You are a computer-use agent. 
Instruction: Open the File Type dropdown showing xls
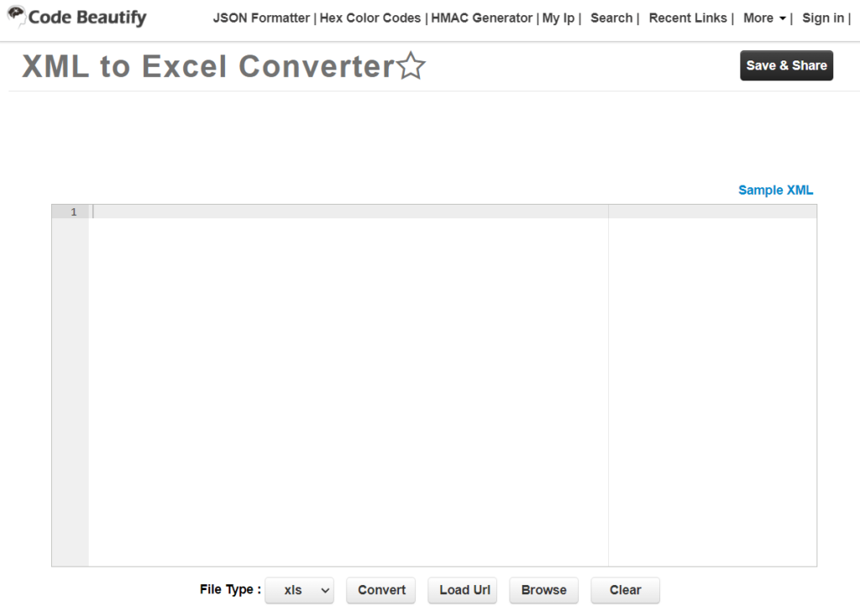click(299, 590)
